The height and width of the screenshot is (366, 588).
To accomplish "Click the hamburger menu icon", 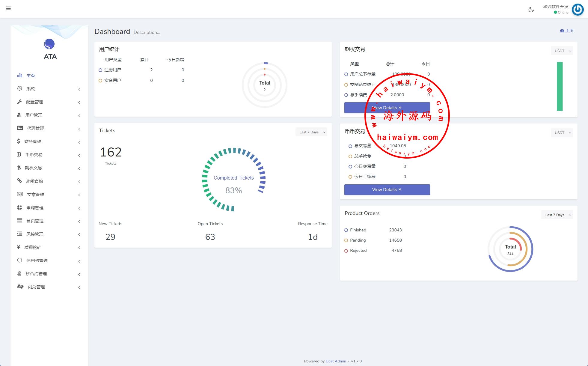I will click(x=8, y=8).
